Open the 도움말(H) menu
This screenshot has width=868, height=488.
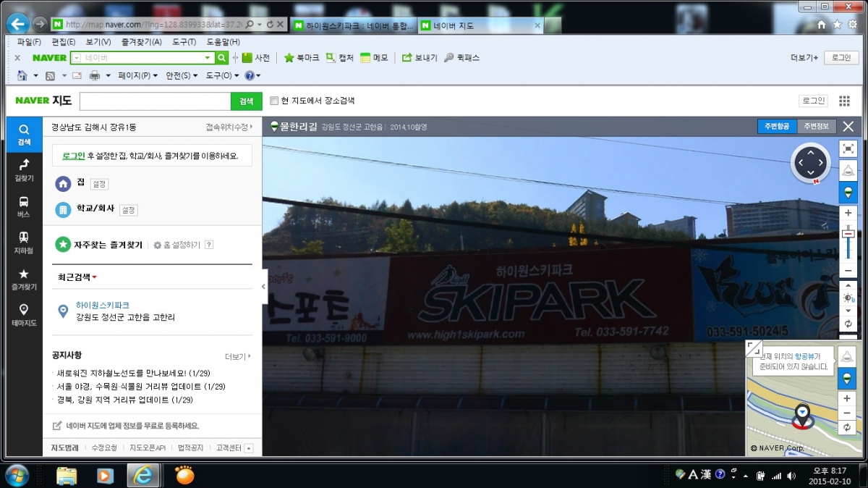223,42
